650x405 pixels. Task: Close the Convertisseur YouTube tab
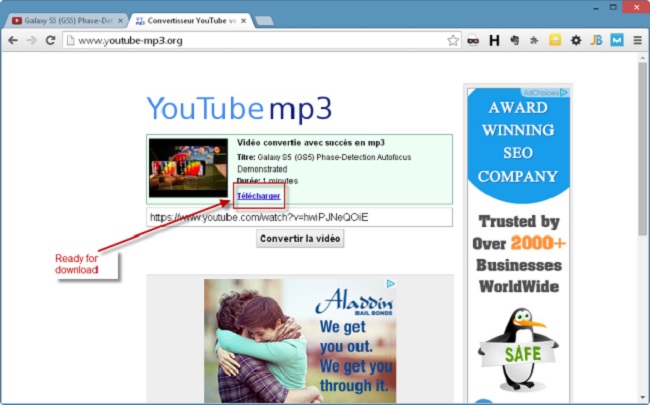click(243, 21)
